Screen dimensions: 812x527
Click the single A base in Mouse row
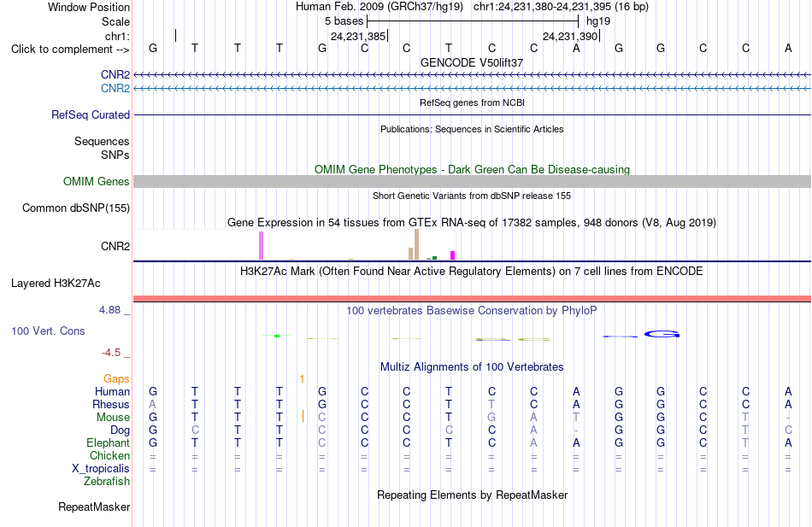pyautogui.click(x=533, y=418)
